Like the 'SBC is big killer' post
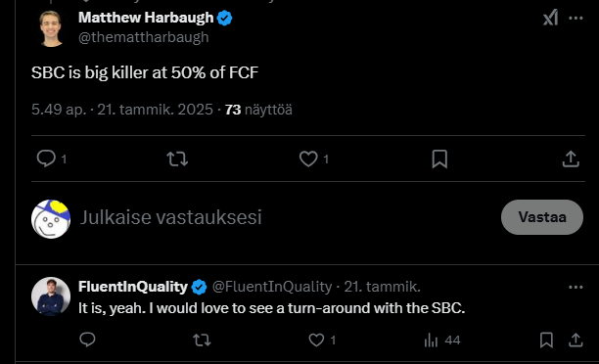599x364 pixels. [308, 159]
